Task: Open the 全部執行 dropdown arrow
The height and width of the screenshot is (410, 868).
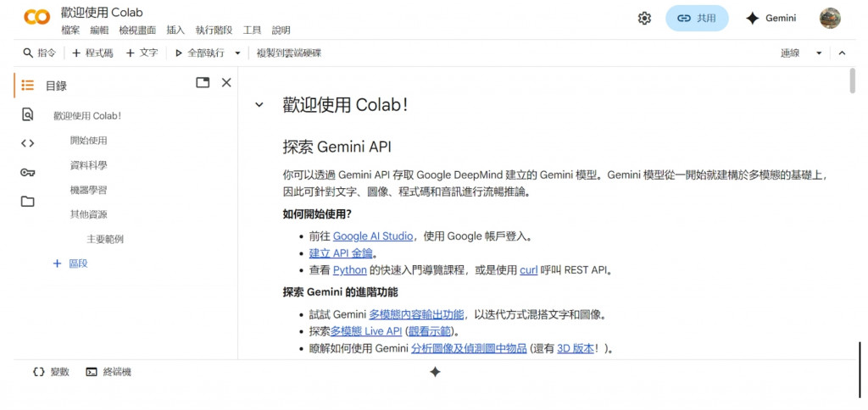Action: [237, 53]
